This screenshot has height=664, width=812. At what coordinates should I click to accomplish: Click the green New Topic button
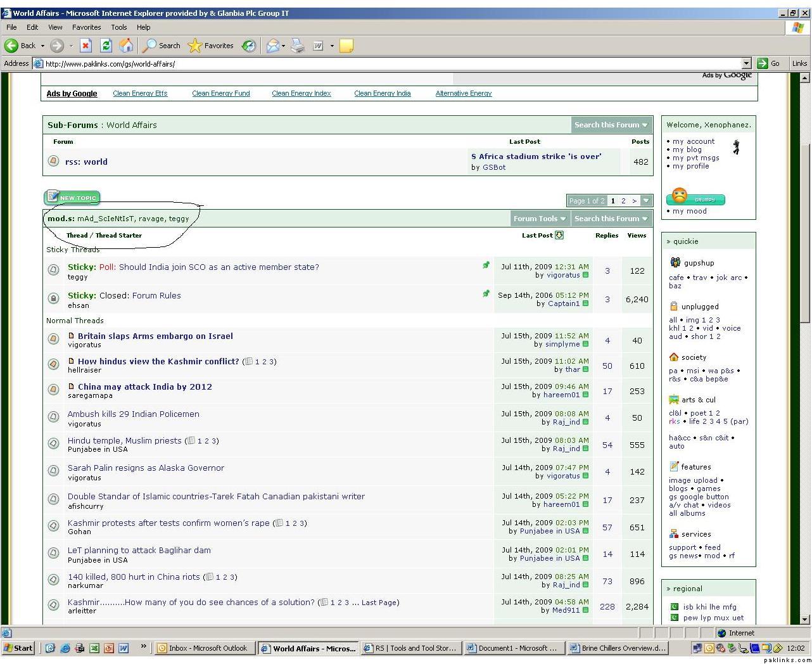click(72, 198)
